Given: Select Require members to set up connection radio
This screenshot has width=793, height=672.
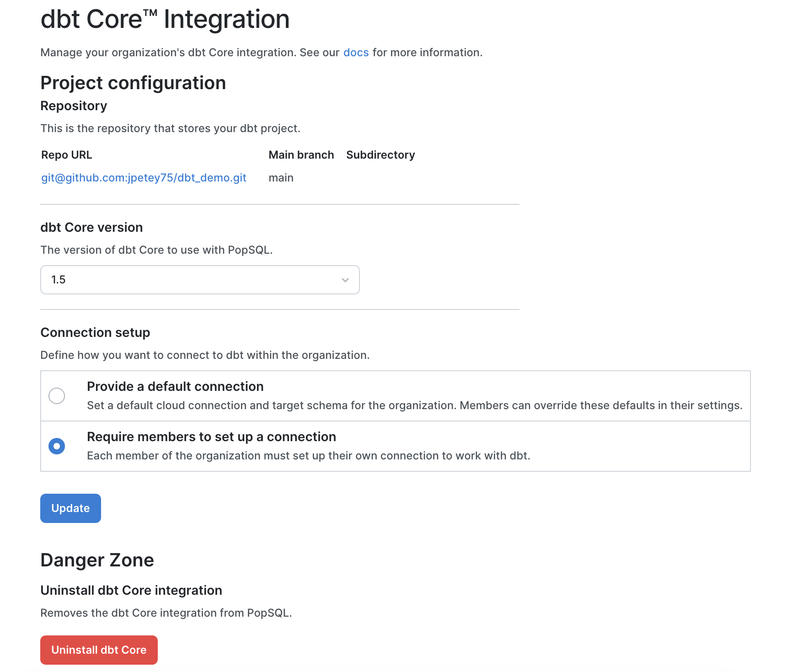Looking at the screenshot, I should (57, 446).
